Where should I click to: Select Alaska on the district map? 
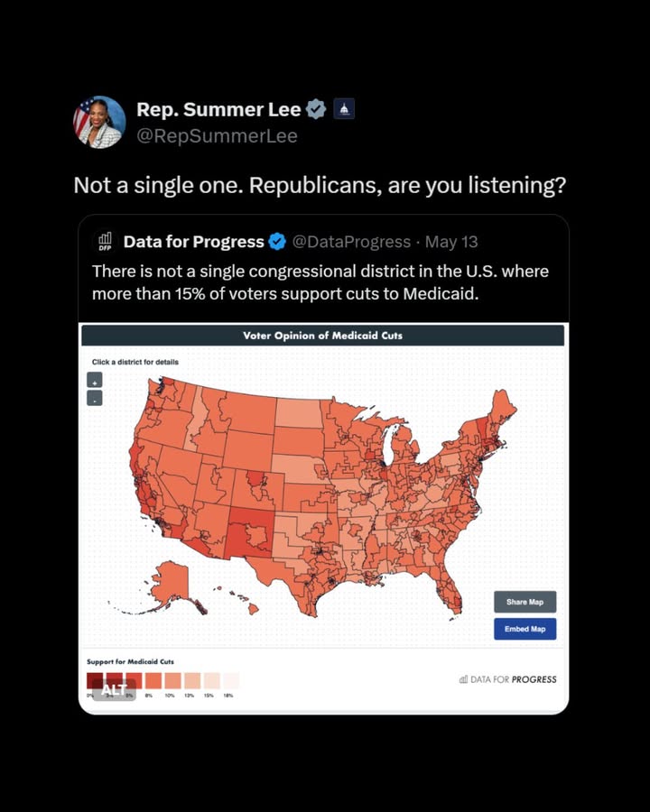pyautogui.click(x=171, y=583)
